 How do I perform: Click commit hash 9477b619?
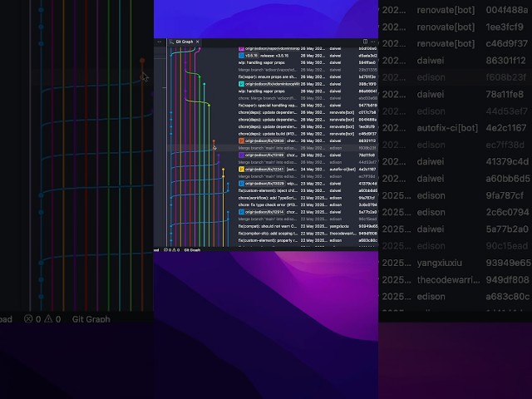[367, 106]
